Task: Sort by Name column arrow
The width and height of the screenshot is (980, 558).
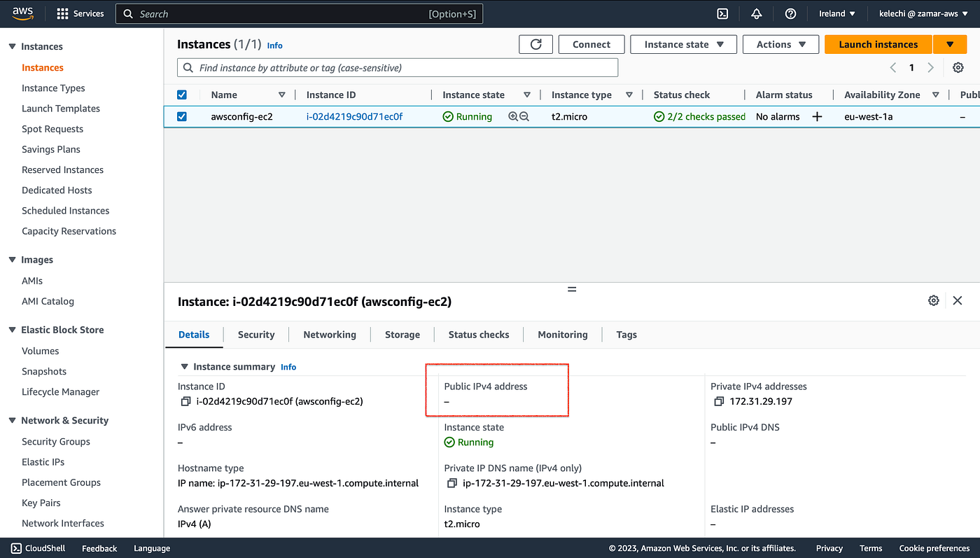Action: tap(282, 95)
